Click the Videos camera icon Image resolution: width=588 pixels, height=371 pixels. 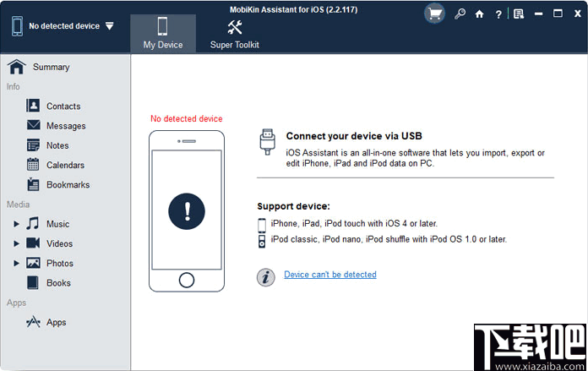(x=33, y=243)
